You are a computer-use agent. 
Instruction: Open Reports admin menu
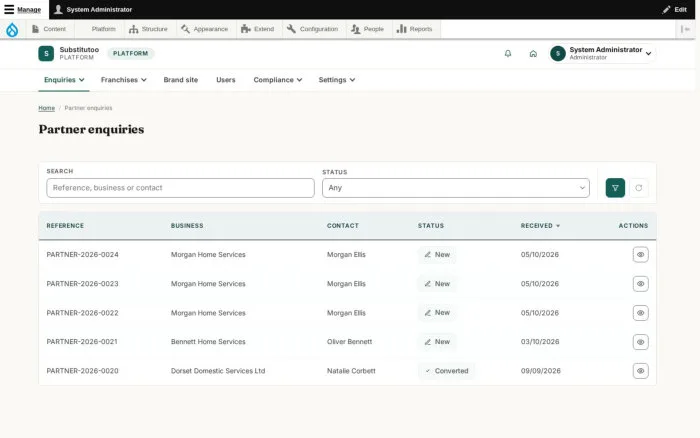(x=415, y=29)
